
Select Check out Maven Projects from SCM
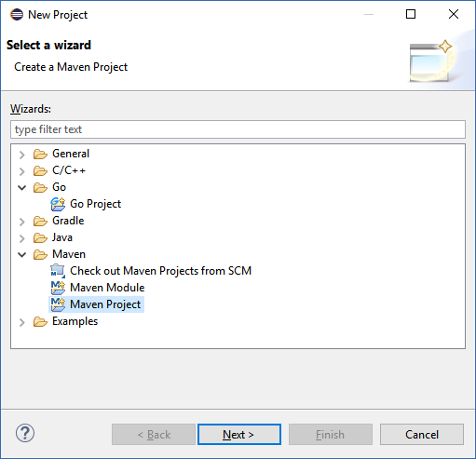click(160, 271)
